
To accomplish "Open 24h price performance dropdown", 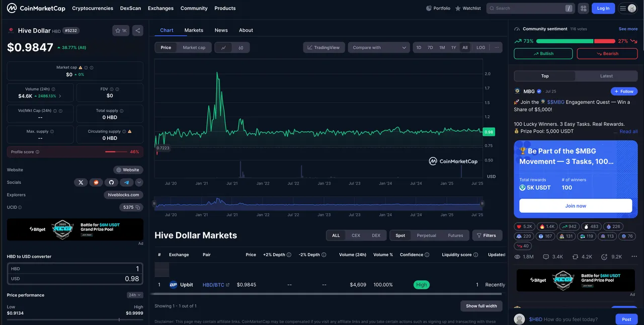I will [x=135, y=295].
